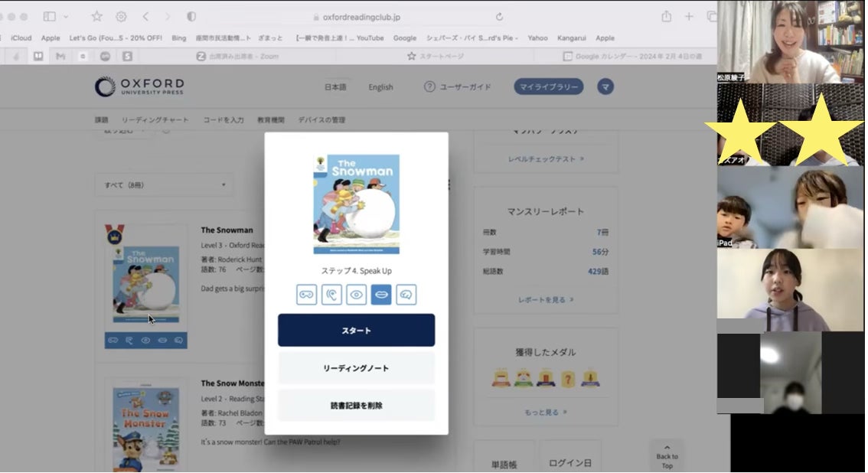Click the star bookmark icon in Safari toolbar
868x473 pixels.
pyautogui.click(x=97, y=17)
